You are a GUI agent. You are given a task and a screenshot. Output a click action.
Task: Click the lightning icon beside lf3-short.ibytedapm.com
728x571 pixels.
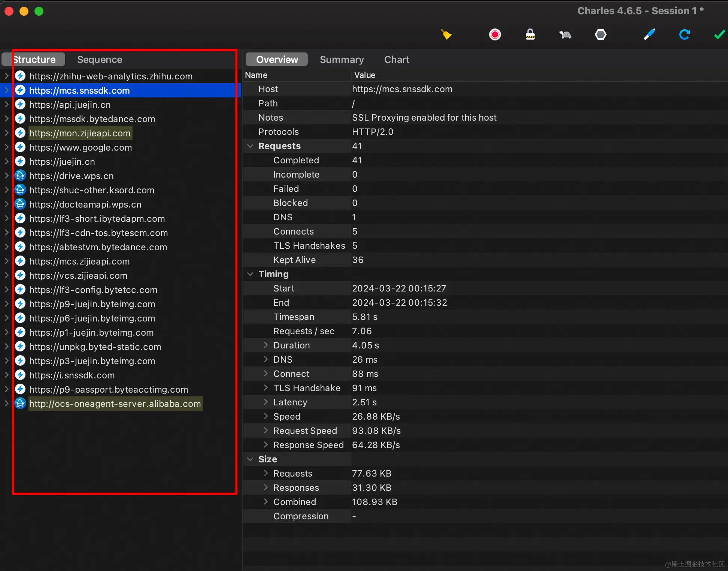click(x=20, y=218)
